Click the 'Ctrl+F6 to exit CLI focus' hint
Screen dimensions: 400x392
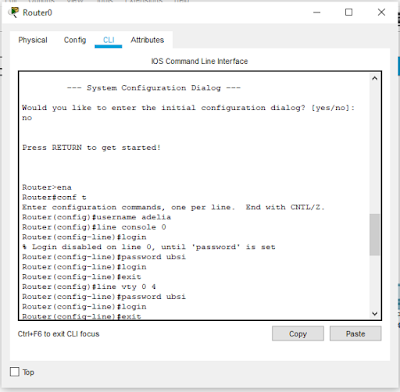(59, 334)
